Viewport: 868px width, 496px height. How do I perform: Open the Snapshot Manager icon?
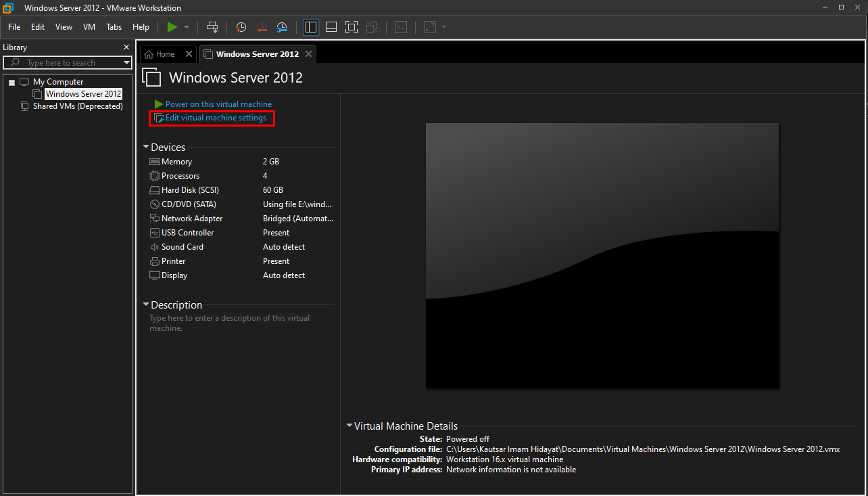[282, 27]
